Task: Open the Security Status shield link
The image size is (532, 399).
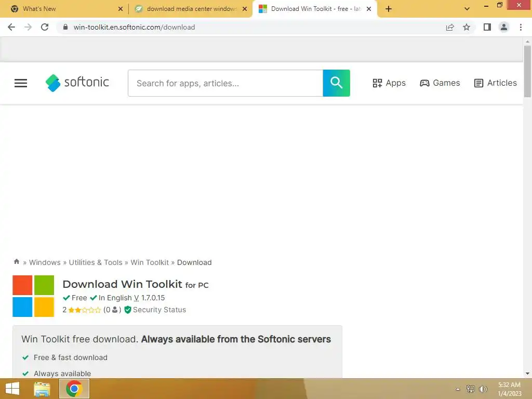Action: 155,310
